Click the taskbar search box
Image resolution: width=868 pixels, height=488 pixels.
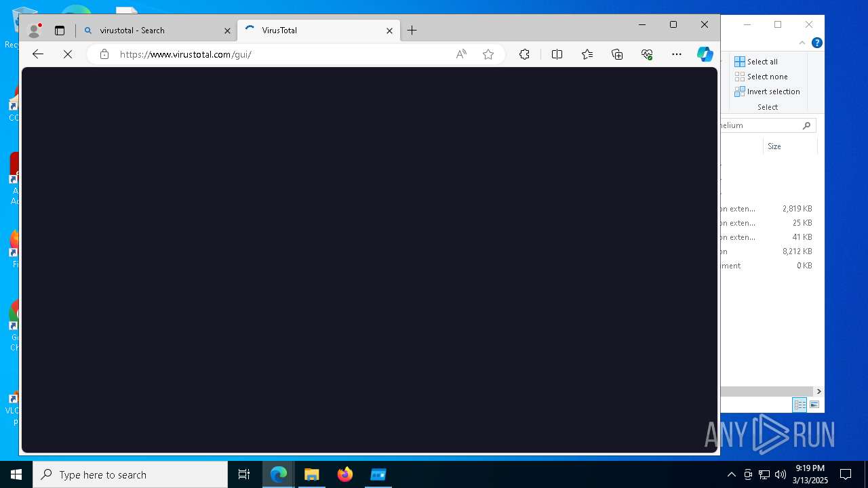pyautogui.click(x=130, y=474)
